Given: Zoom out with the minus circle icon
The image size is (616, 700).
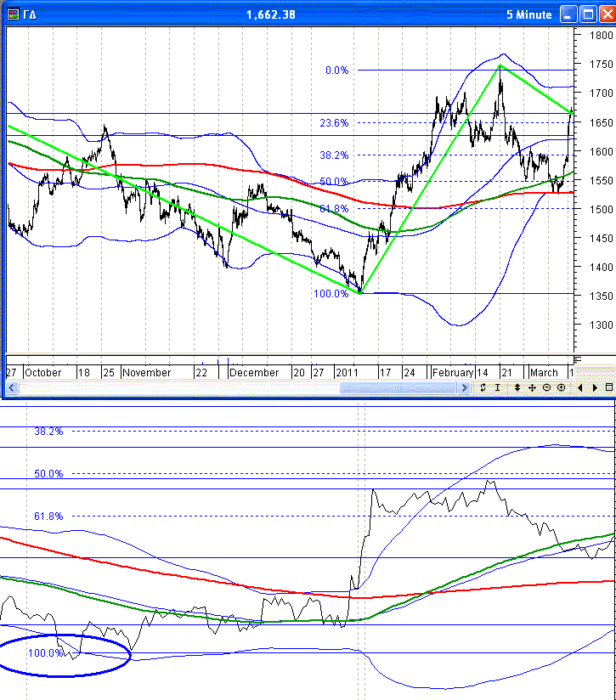Looking at the screenshot, I should [546, 387].
